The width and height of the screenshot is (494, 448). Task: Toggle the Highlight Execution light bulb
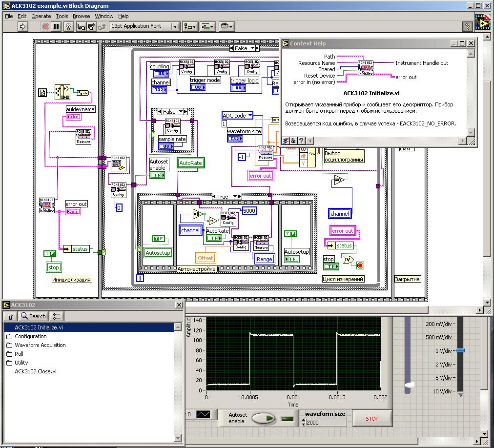(69, 26)
